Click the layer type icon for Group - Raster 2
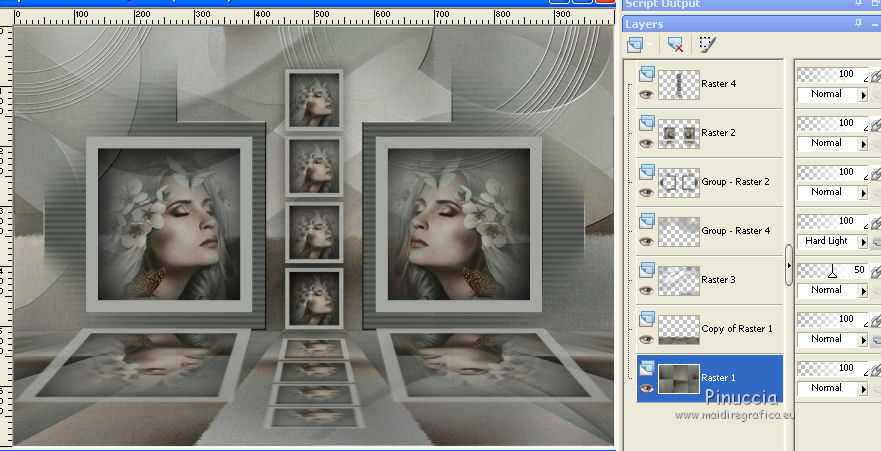 point(647,171)
